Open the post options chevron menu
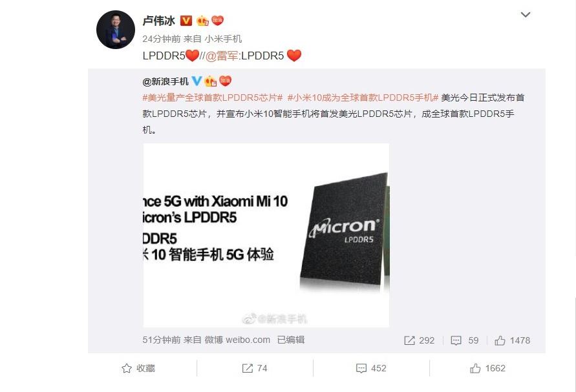Screen dimensions: 576x392 [526, 15]
